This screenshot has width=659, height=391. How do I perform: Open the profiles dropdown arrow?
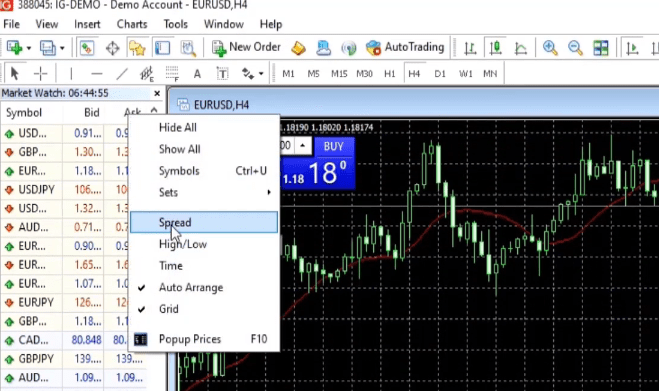coord(62,48)
